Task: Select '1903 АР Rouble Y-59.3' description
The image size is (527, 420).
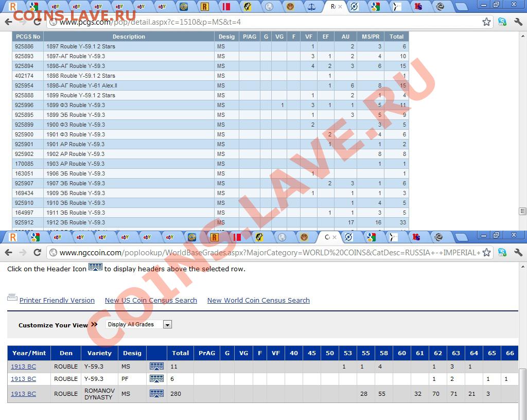Action: click(75, 164)
